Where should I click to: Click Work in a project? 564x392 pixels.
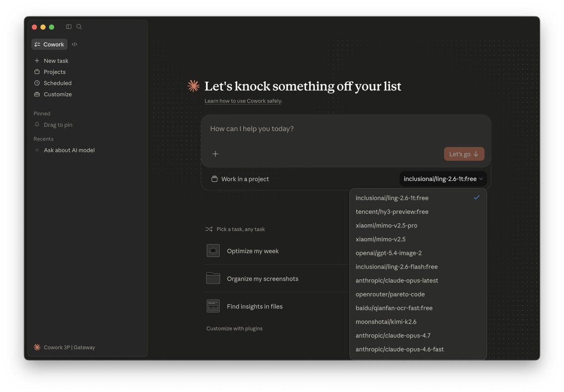(240, 179)
